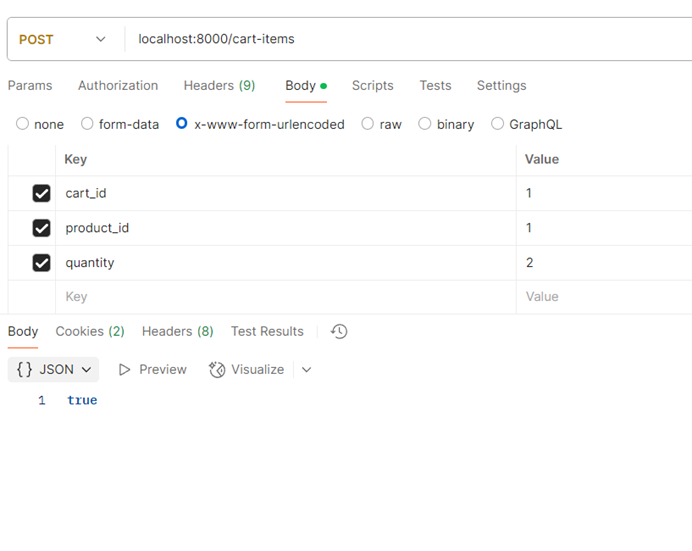Screen dimensions: 692x551
Task: Choose the form-data body option
Action: [x=88, y=124]
